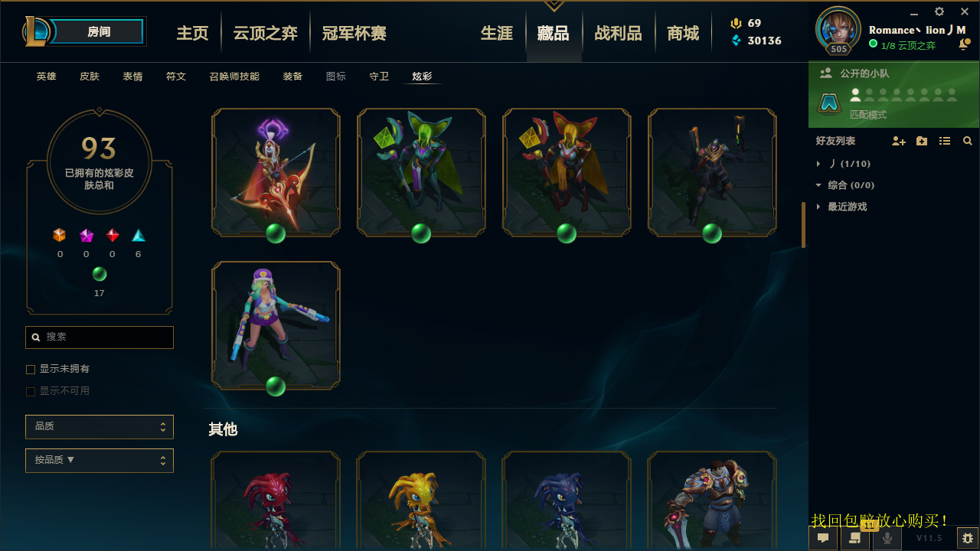The height and width of the screenshot is (551, 980).
Task: Open the 战利品 main tab
Action: tap(618, 33)
